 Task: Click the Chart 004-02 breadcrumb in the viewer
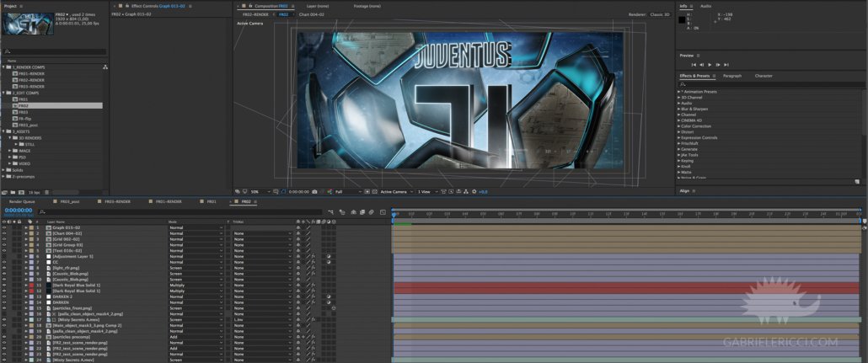311,14
